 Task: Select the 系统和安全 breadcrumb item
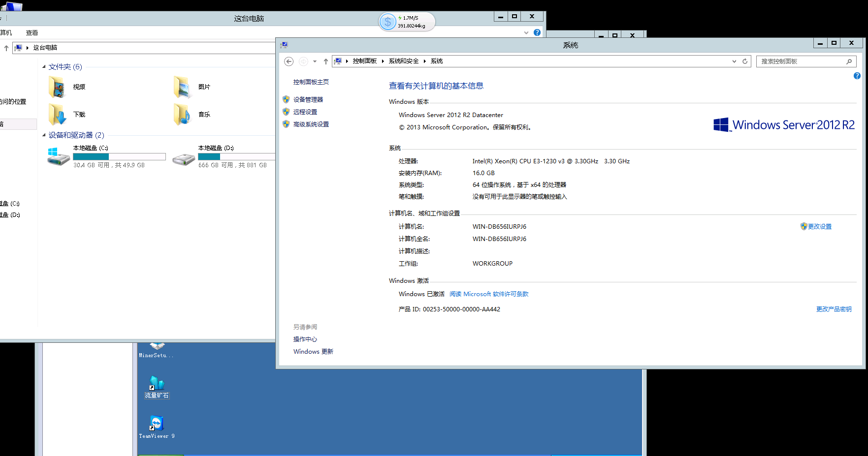click(x=404, y=61)
